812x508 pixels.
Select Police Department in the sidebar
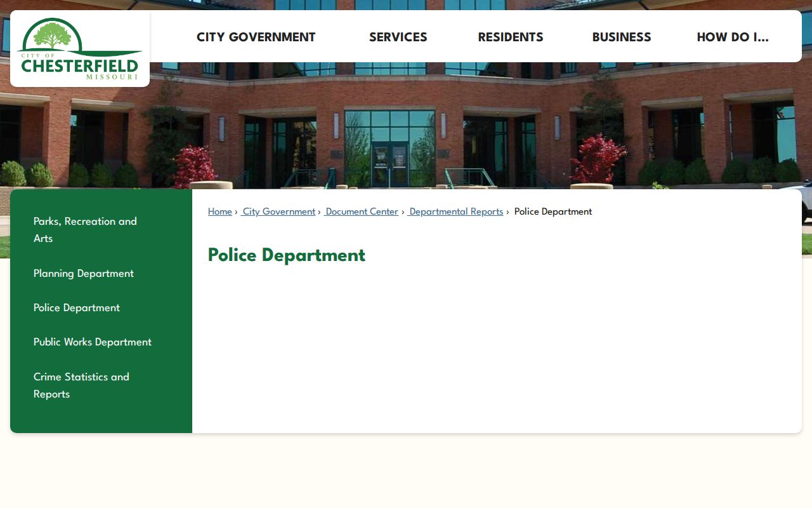[x=77, y=307]
